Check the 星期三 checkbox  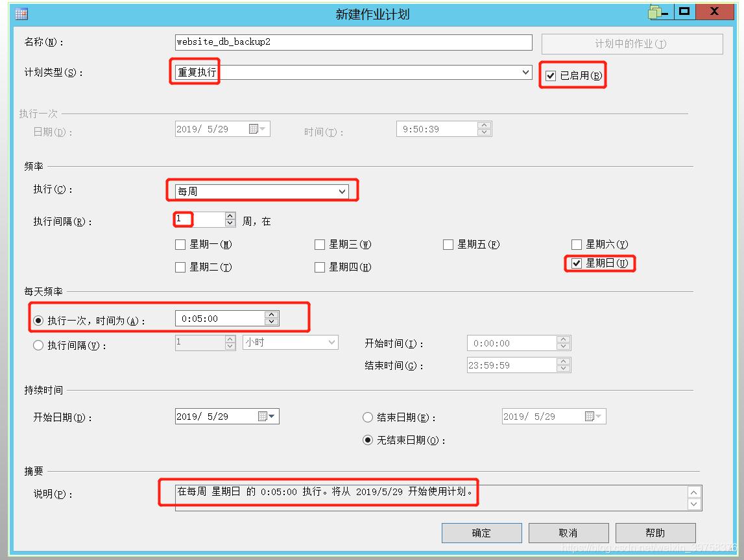(320, 244)
